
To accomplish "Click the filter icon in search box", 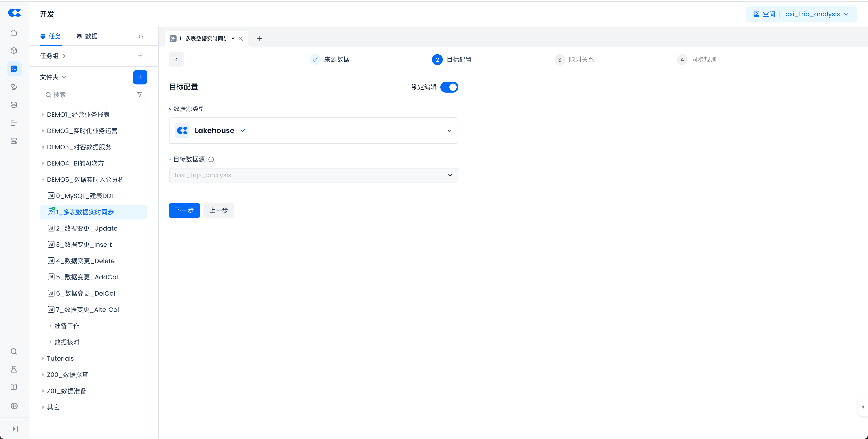I will pyautogui.click(x=139, y=95).
